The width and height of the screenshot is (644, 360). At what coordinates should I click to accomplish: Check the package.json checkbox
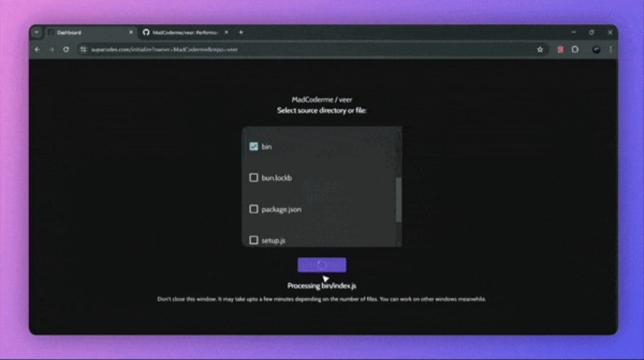[254, 209]
